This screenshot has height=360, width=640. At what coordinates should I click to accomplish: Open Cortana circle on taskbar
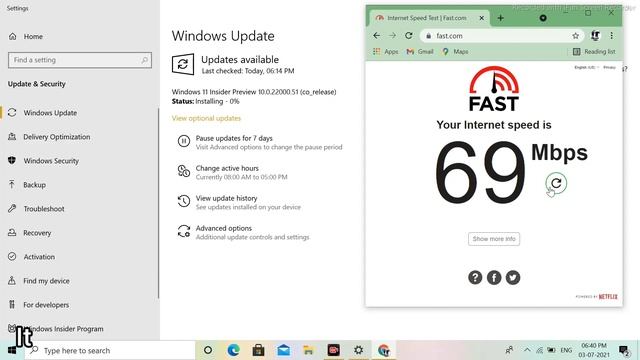[208, 350]
